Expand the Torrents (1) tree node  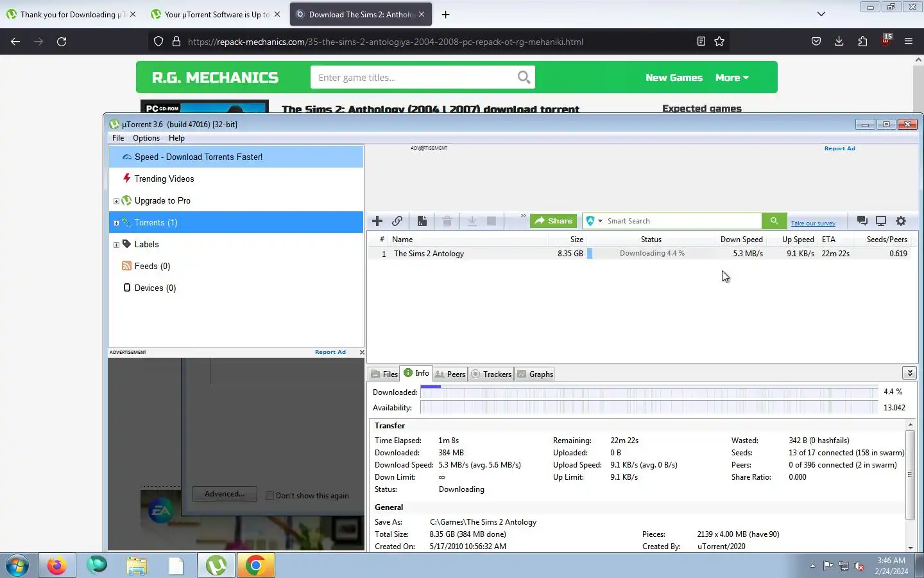point(116,223)
